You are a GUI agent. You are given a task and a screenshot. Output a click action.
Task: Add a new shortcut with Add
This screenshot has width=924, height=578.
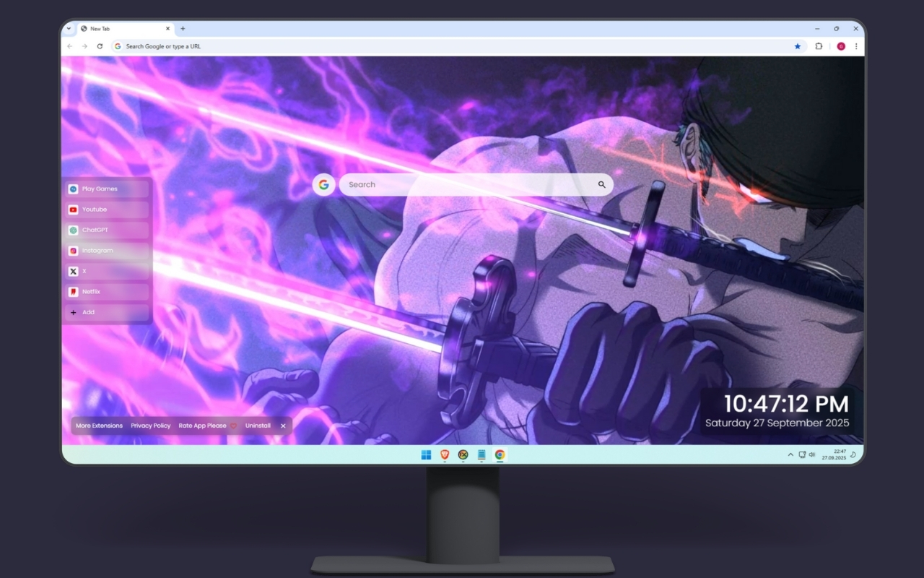pyautogui.click(x=107, y=312)
